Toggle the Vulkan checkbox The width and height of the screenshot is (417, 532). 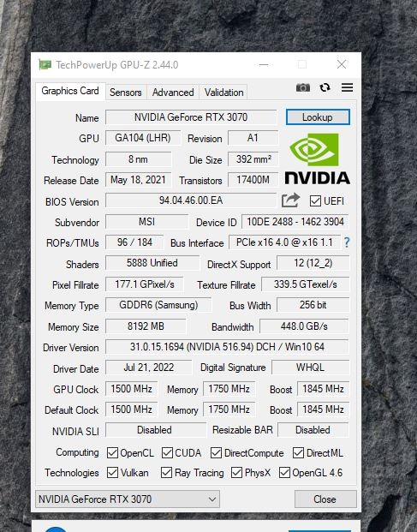click(x=112, y=472)
